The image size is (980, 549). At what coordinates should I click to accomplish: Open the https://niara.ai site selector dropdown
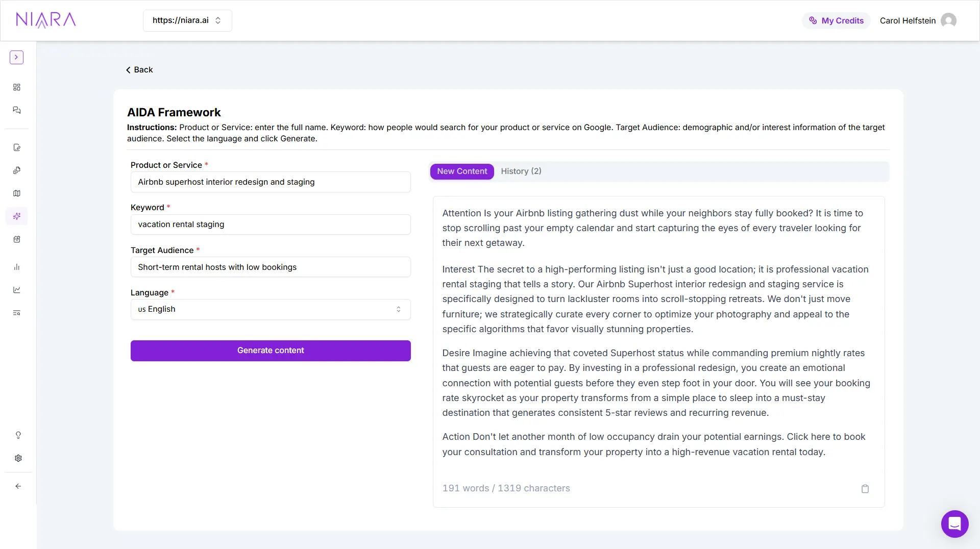tap(187, 20)
